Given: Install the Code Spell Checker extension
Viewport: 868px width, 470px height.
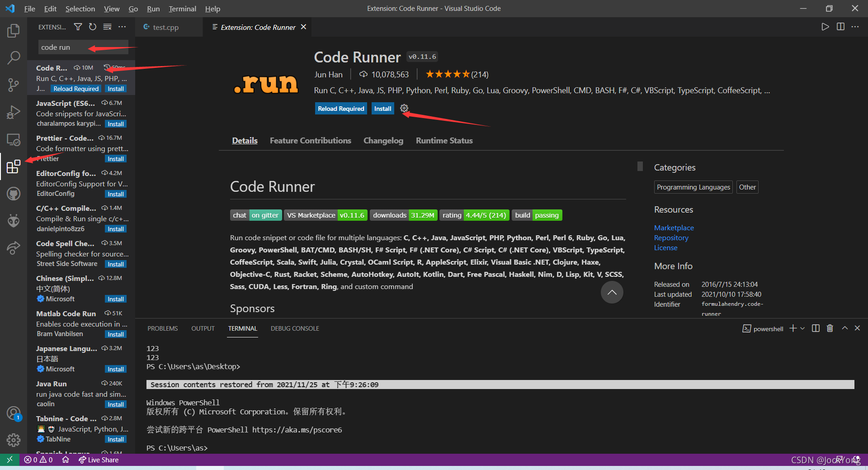Looking at the screenshot, I should tap(116, 264).
